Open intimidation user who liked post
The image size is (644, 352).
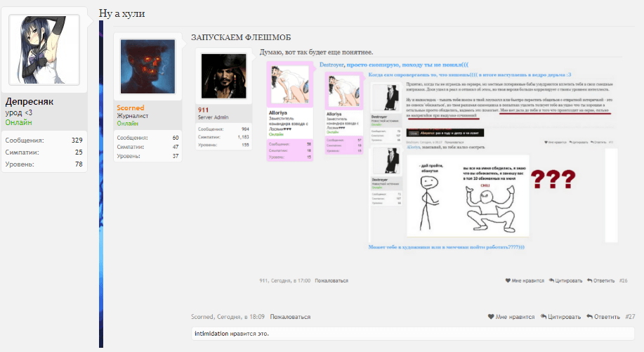pos(211,334)
